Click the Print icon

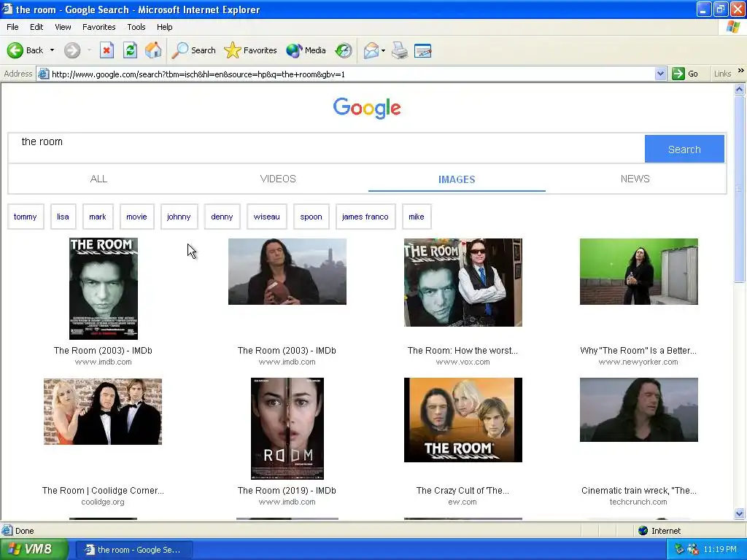click(400, 50)
